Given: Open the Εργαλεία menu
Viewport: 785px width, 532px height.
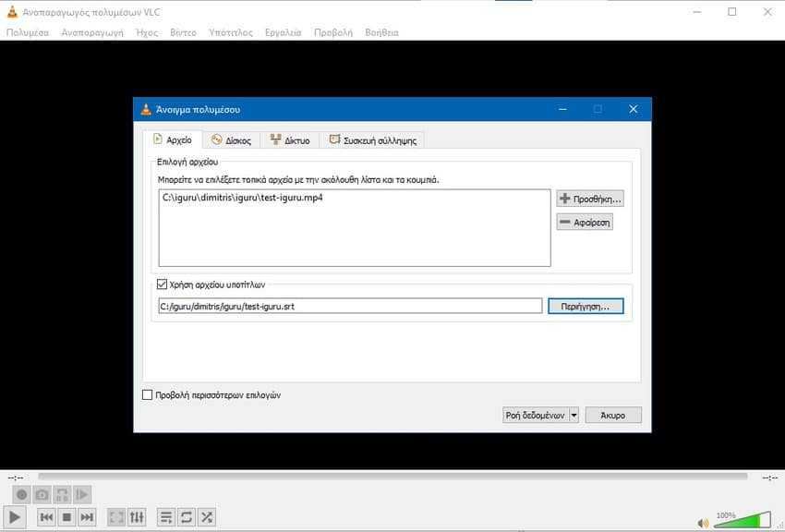Looking at the screenshot, I should point(284,32).
